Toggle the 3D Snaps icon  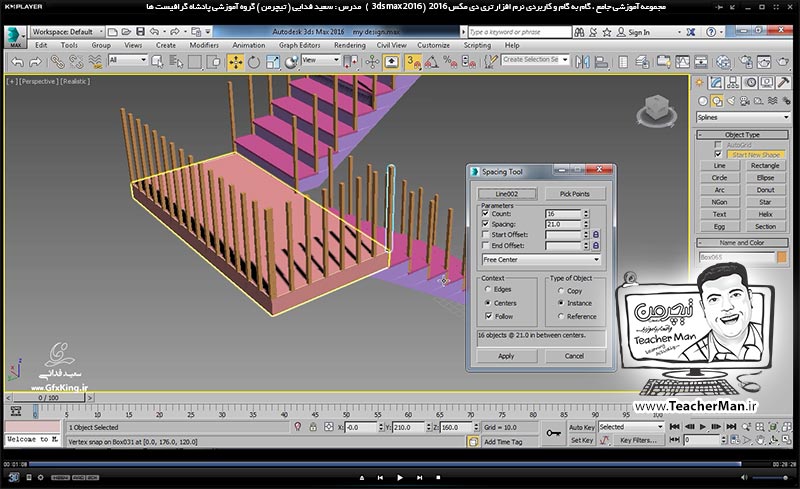[x=413, y=62]
